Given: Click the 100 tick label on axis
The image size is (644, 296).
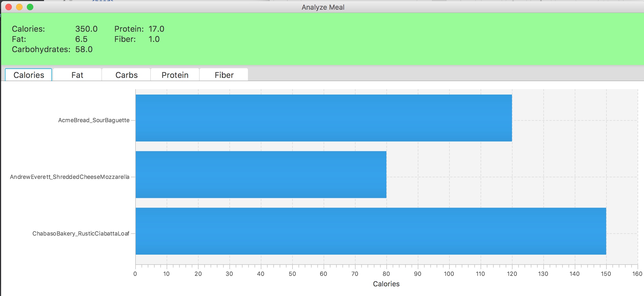Looking at the screenshot, I should click(x=449, y=274).
